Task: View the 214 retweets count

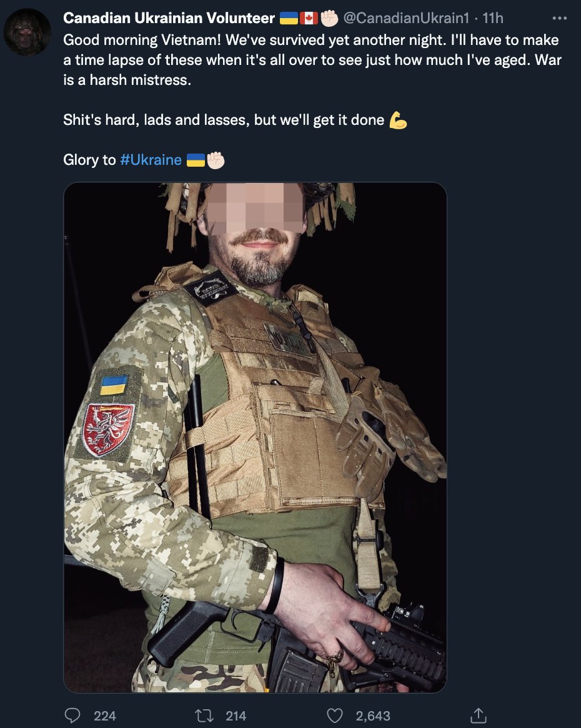Action: tap(236, 716)
